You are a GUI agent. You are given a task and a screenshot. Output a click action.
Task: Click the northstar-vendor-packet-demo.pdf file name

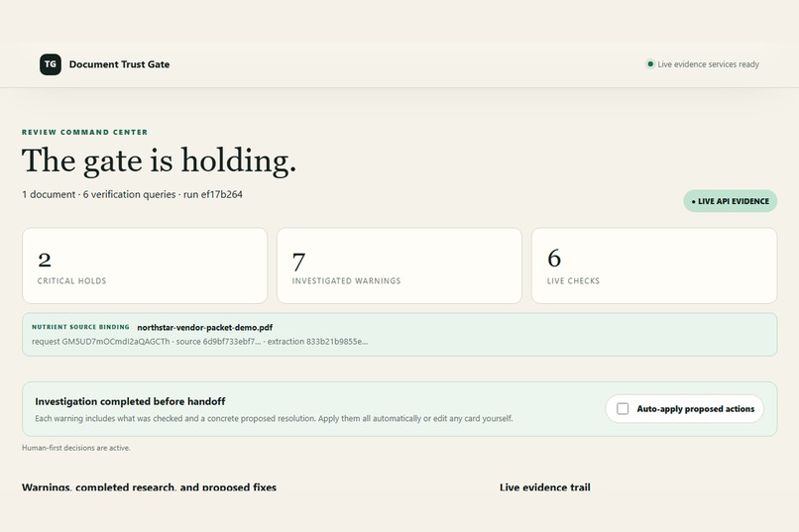point(205,327)
